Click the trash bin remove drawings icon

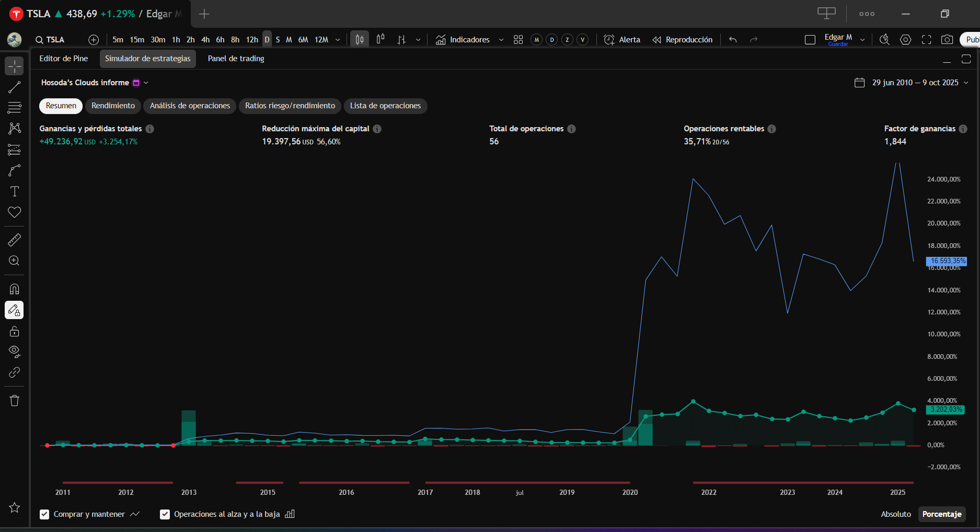14,401
